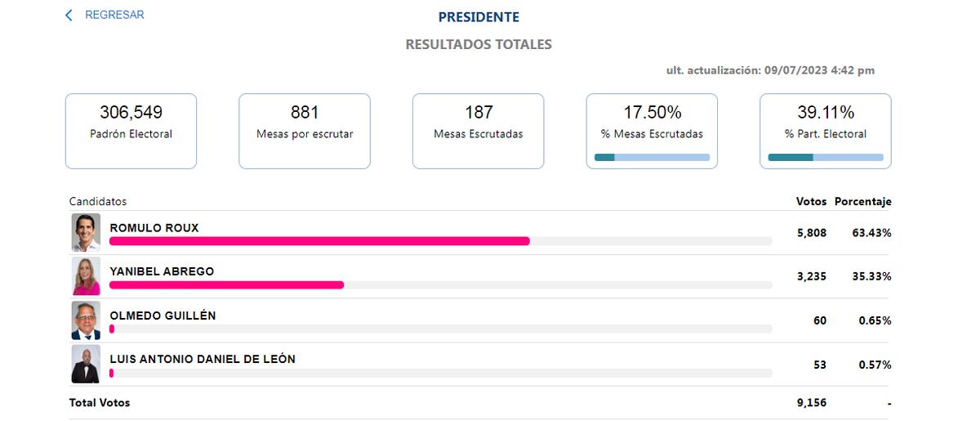Click Yanibel Abrego's pink vote bar
Screen dimensions: 980x421
pyautogui.click(x=226, y=284)
